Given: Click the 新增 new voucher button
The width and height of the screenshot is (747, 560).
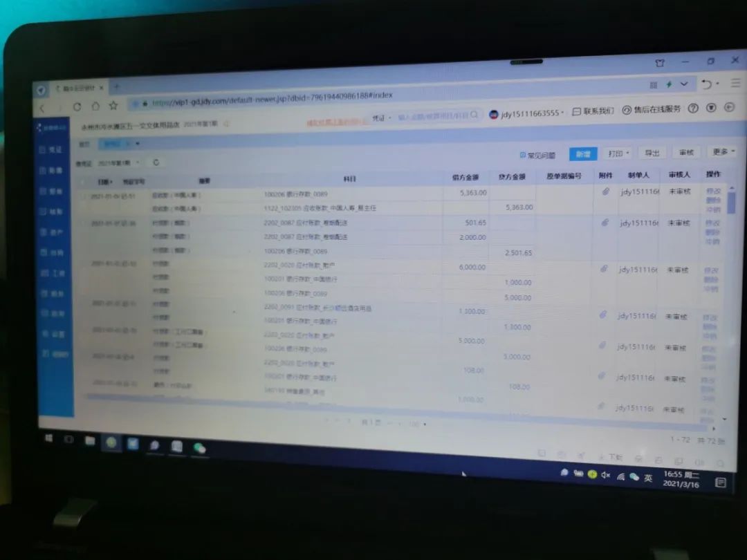Looking at the screenshot, I should click(x=583, y=153).
